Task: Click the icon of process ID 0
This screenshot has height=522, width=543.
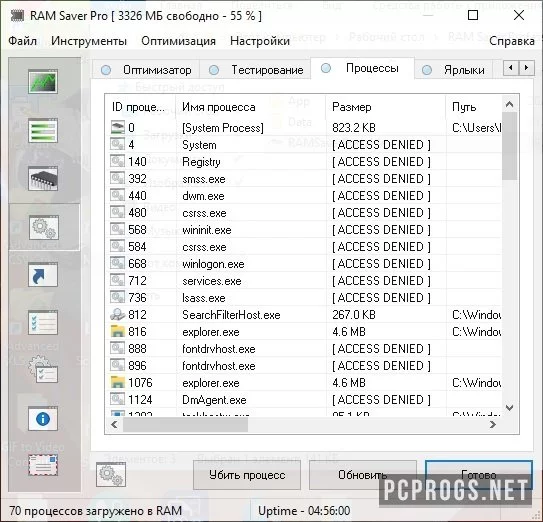Action: click(118, 127)
